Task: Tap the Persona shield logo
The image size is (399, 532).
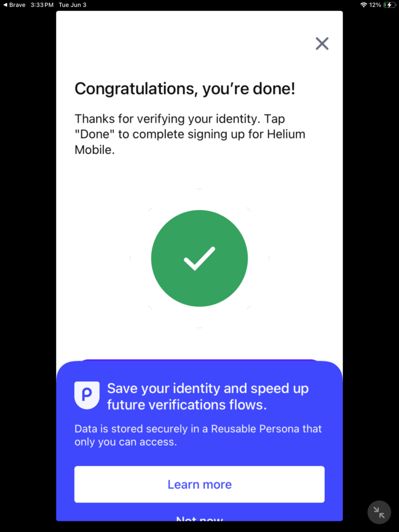Action: click(x=87, y=395)
